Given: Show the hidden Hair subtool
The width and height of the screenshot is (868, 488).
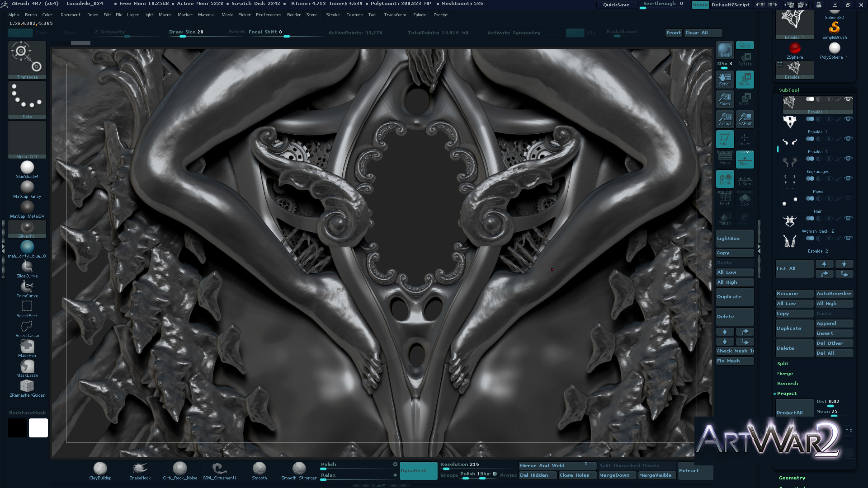Looking at the screenshot, I should 849,198.
